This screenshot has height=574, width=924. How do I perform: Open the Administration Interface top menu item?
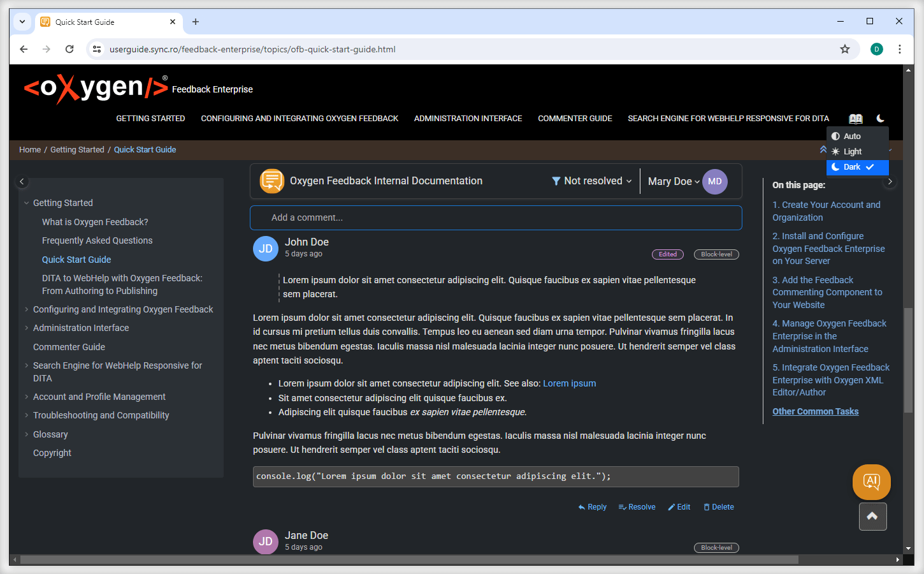(x=468, y=119)
